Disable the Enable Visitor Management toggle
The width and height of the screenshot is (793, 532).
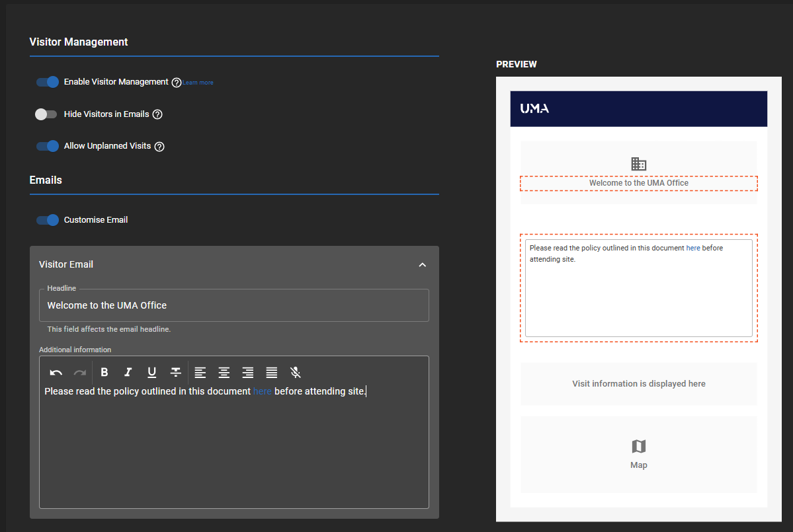point(48,82)
